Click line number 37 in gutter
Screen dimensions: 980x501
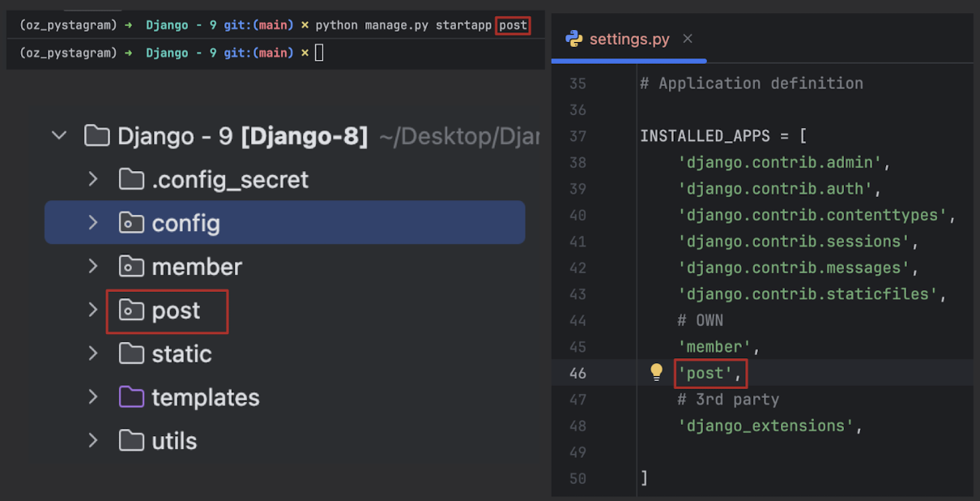[x=577, y=136]
